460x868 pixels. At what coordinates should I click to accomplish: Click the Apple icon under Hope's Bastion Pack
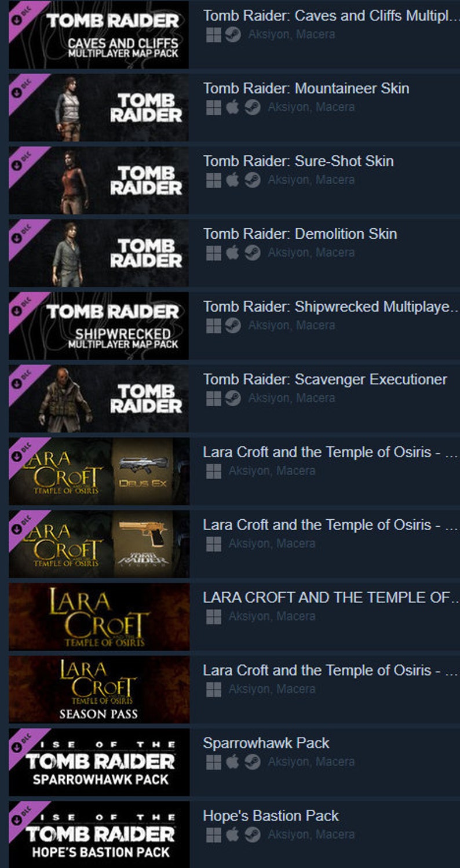pos(232,834)
